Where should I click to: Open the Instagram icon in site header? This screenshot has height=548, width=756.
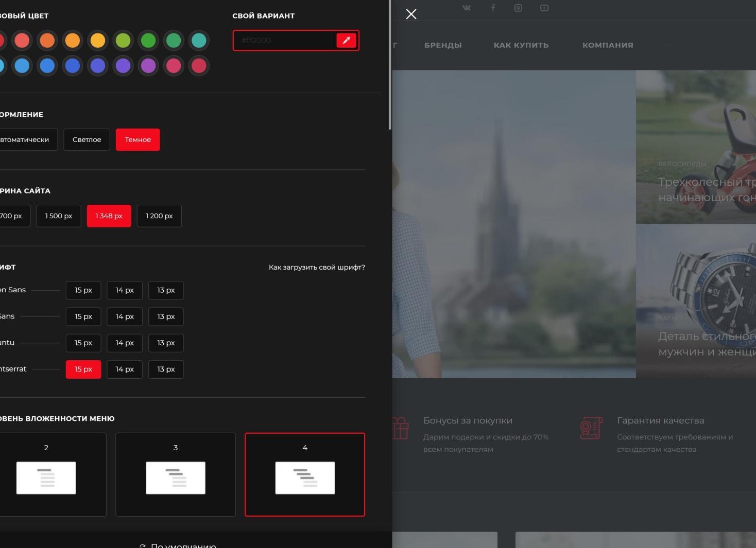tap(518, 8)
